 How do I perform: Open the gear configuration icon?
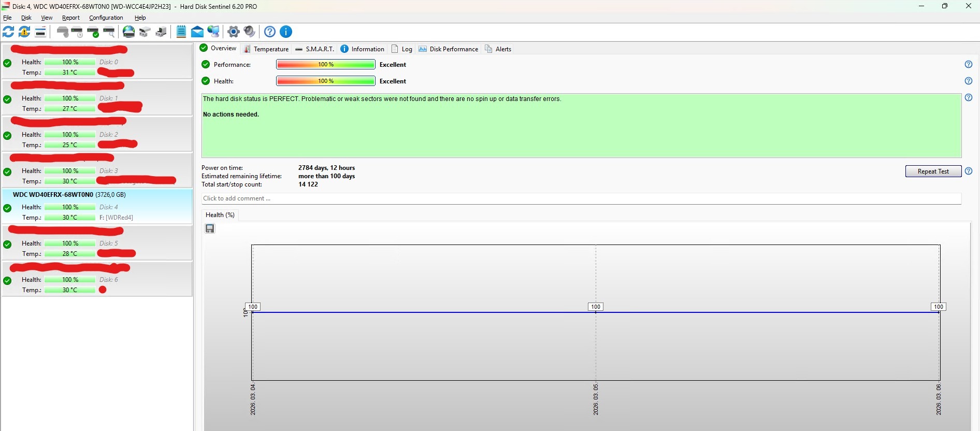point(234,32)
